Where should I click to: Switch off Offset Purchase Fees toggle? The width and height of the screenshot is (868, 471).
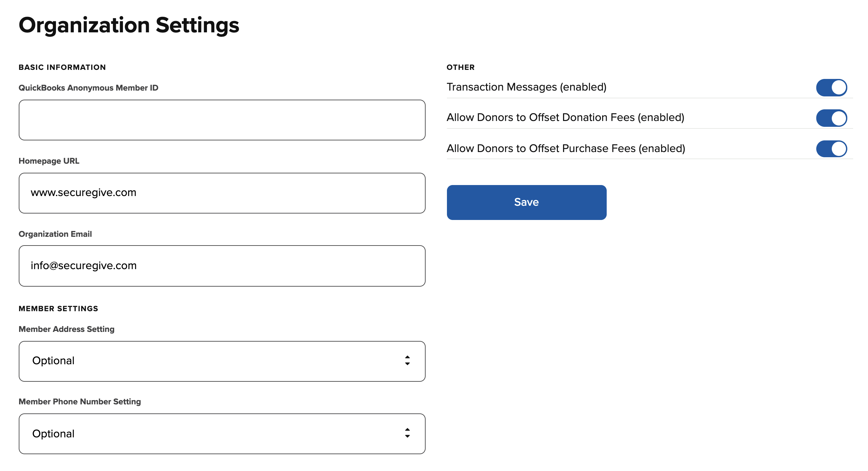831,149
